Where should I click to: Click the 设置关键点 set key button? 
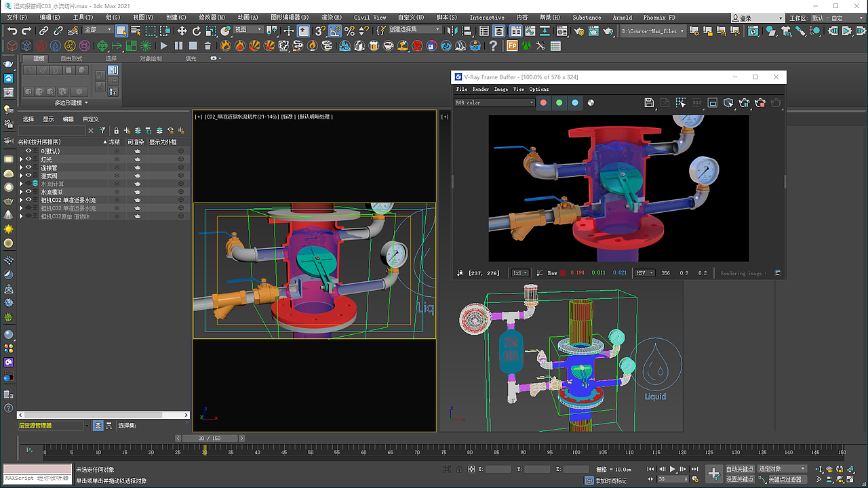tap(739, 479)
